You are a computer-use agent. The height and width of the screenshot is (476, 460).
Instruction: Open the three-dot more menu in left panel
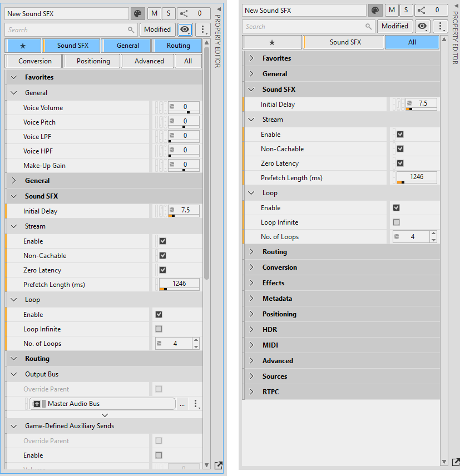click(x=203, y=30)
